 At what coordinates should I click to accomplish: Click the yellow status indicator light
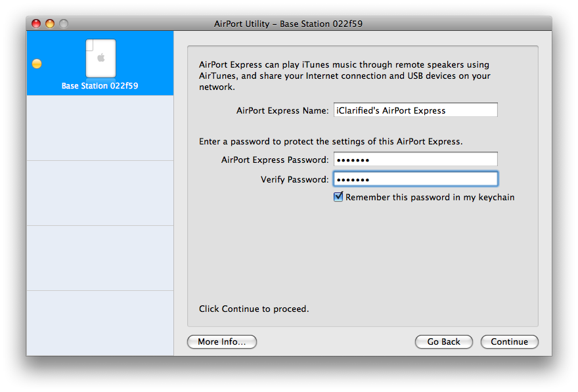(37, 64)
